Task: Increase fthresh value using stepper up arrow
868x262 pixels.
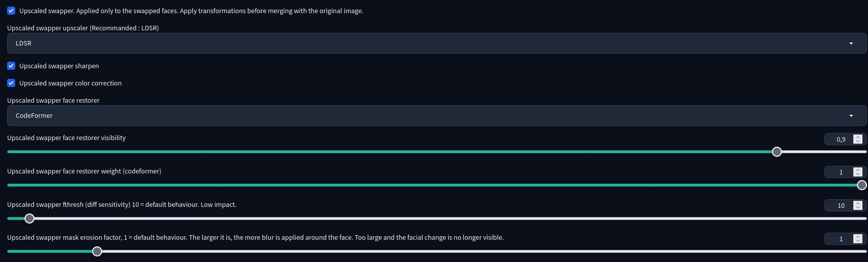Action: coord(858,203)
